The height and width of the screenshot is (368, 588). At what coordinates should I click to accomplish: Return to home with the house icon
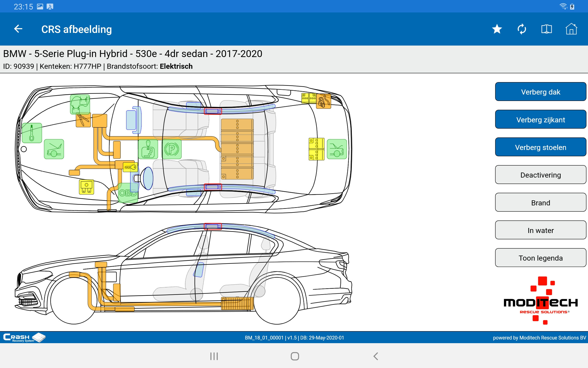(x=571, y=29)
